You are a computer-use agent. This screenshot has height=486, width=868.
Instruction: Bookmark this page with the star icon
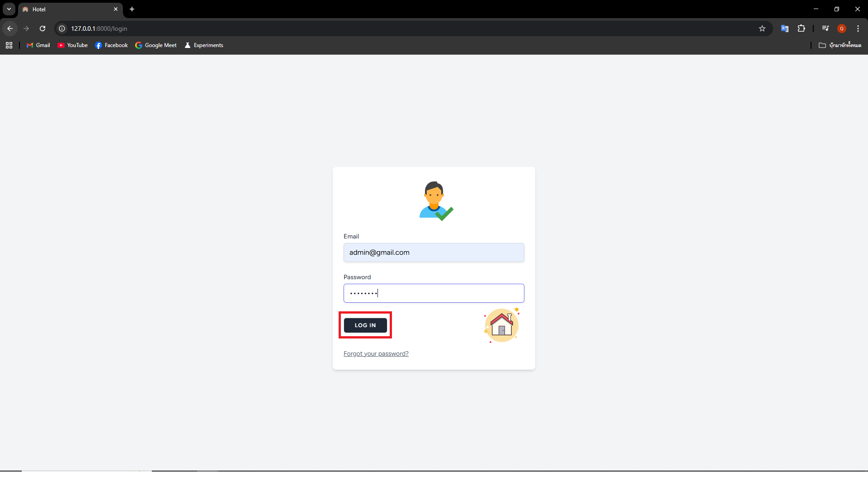point(762,29)
